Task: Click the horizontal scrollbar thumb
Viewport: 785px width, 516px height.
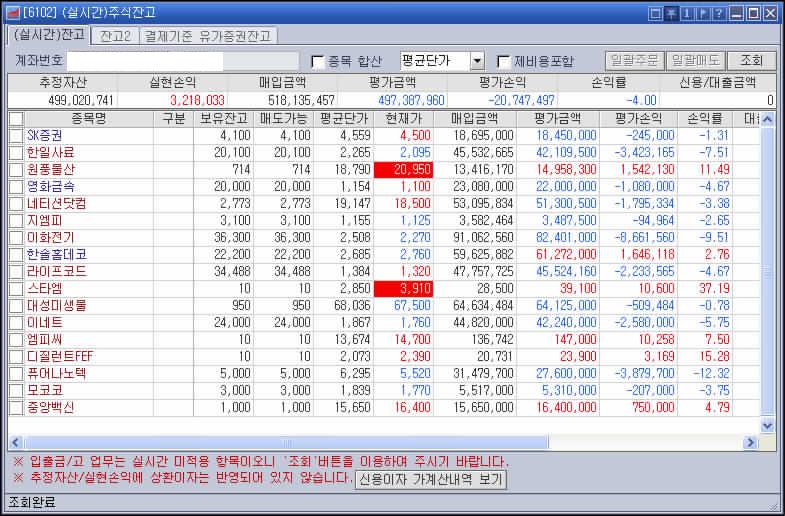Action: click(286, 442)
